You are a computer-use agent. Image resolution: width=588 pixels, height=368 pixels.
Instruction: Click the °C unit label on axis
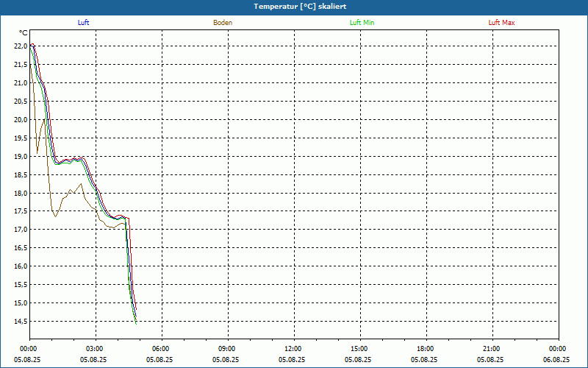[x=24, y=33]
